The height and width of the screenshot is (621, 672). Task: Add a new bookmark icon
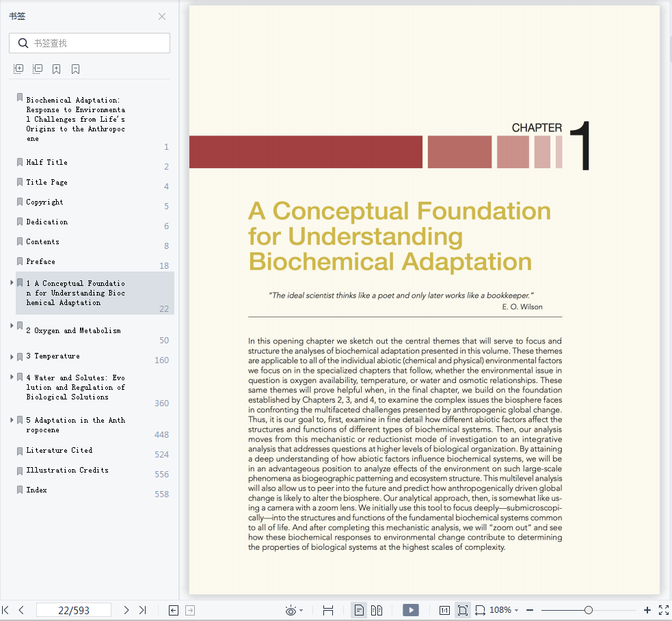(57, 69)
